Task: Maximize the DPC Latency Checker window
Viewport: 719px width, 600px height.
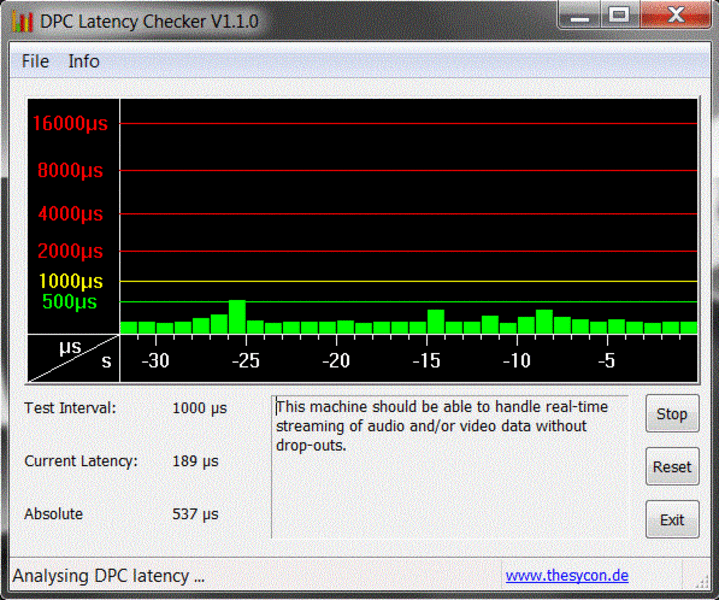Action: coord(619,15)
